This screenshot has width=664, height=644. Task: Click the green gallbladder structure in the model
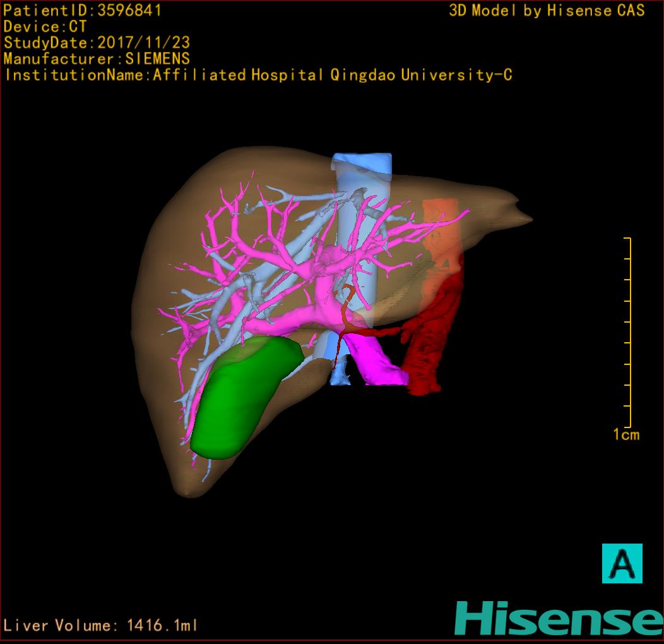click(x=246, y=397)
